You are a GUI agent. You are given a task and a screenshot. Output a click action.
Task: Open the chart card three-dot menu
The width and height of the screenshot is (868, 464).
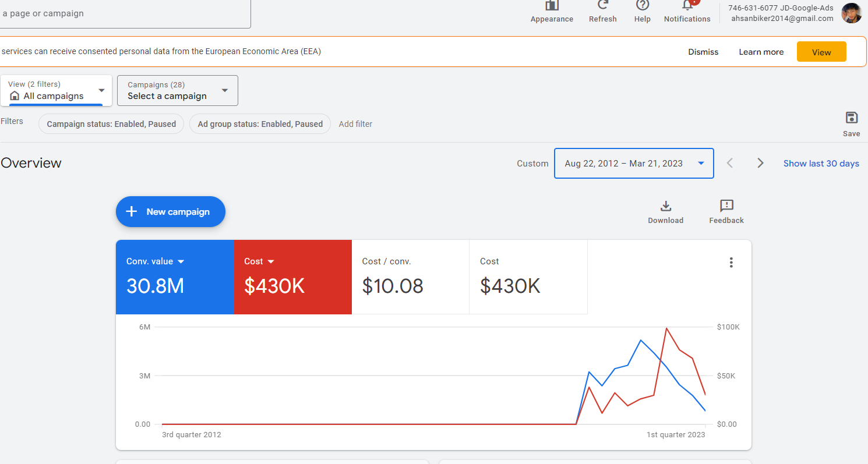[731, 263]
